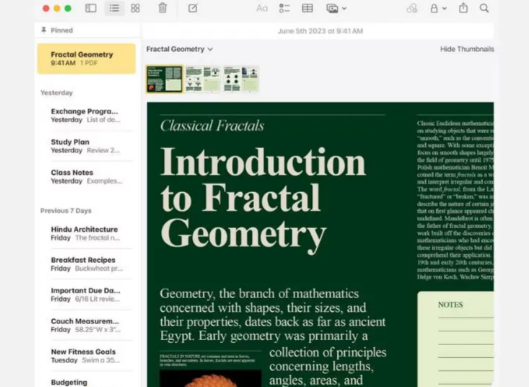Viewport: 529px width, 387px height.
Task: Open media photos dropdown in toolbar
Action: coord(336,8)
